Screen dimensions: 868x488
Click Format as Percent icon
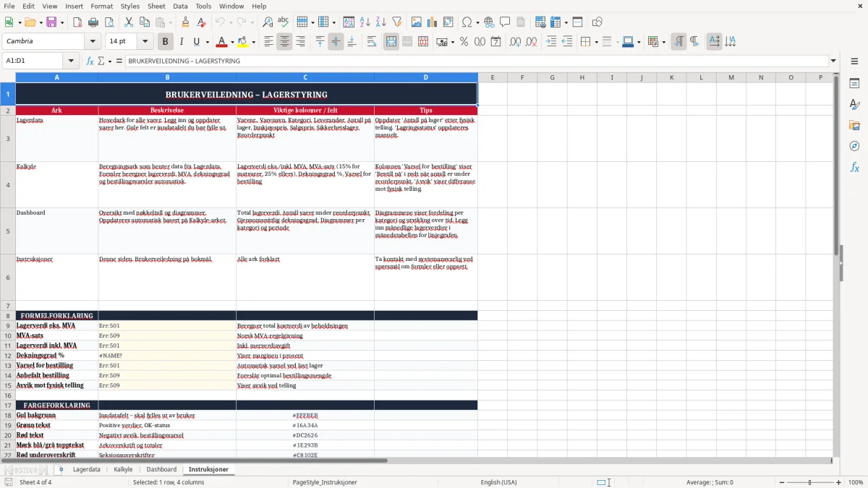(464, 42)
